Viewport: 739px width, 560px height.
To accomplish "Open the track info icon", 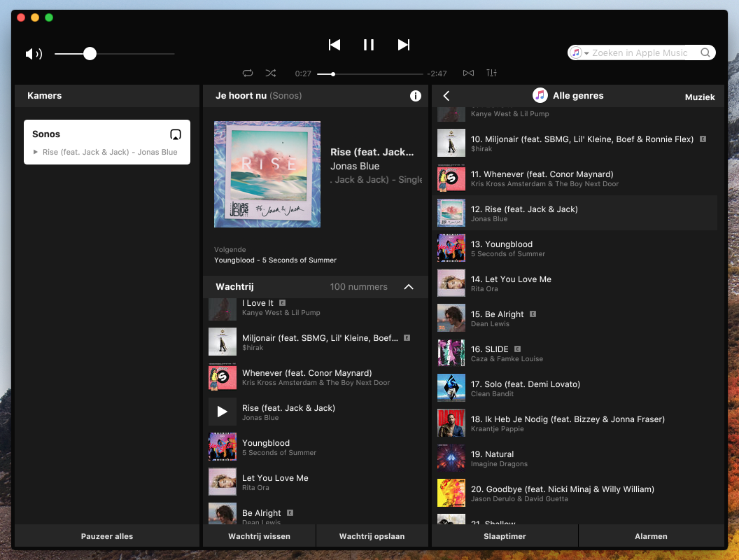I will click(415, 96).
